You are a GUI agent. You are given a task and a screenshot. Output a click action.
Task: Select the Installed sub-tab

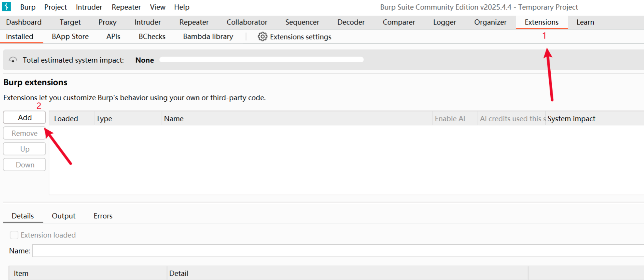tap(20, 36)
